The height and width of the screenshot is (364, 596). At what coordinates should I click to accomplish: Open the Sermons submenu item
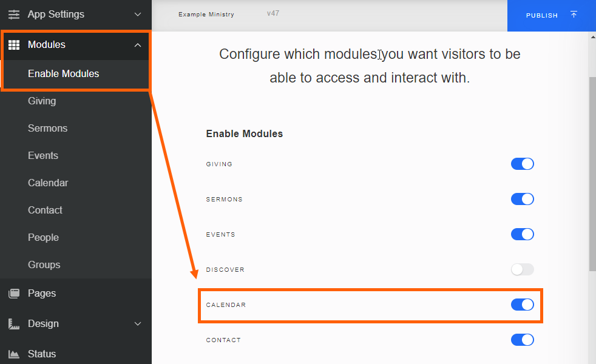coord(47,129)
